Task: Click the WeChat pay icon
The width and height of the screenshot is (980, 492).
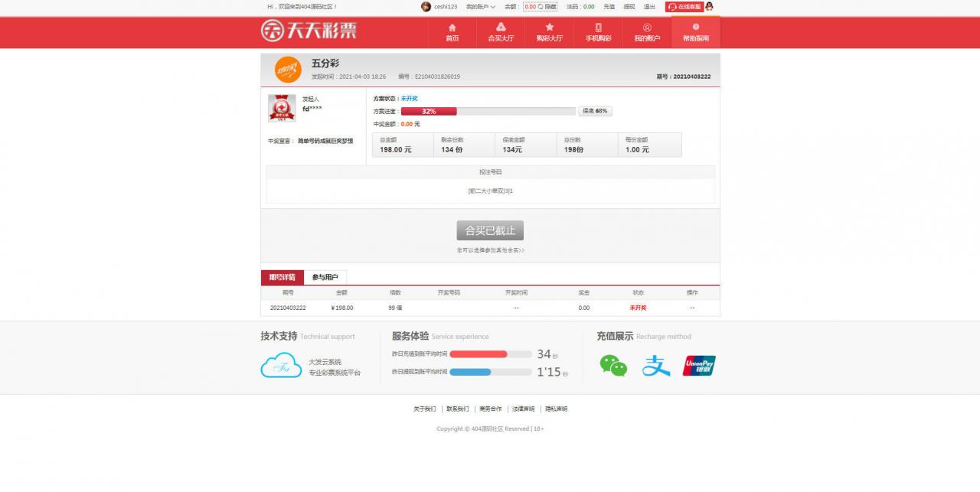Action: point(613,366)
